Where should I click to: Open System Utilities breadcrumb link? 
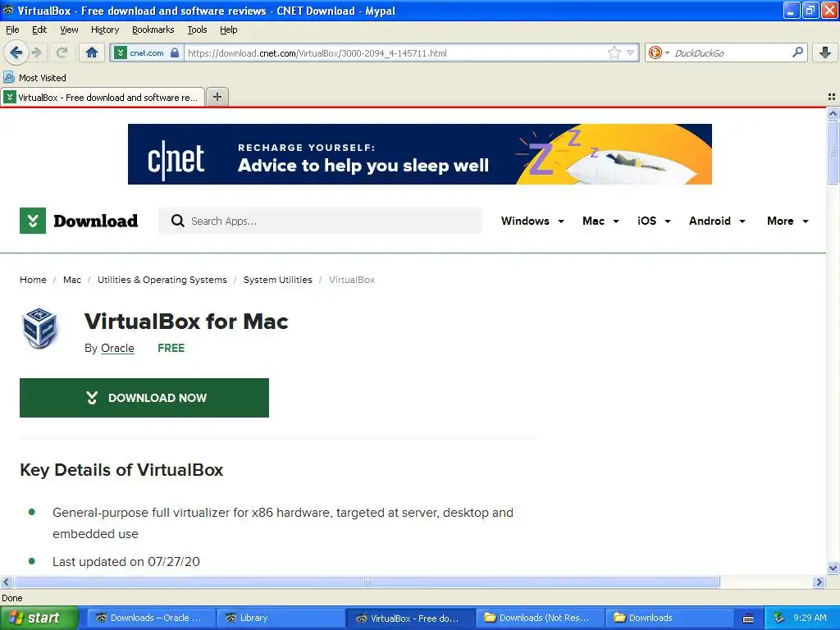click(277, 280)
